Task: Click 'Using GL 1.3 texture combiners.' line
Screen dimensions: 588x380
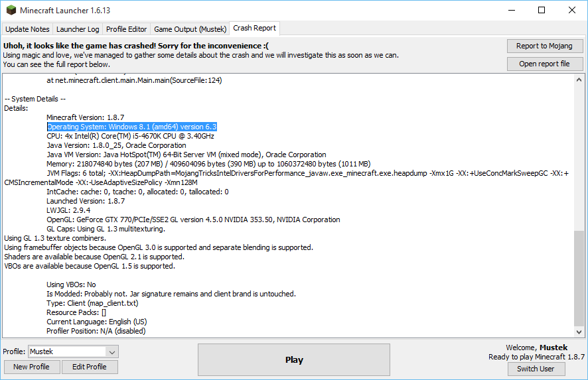Action: click(x=55, y=238)
